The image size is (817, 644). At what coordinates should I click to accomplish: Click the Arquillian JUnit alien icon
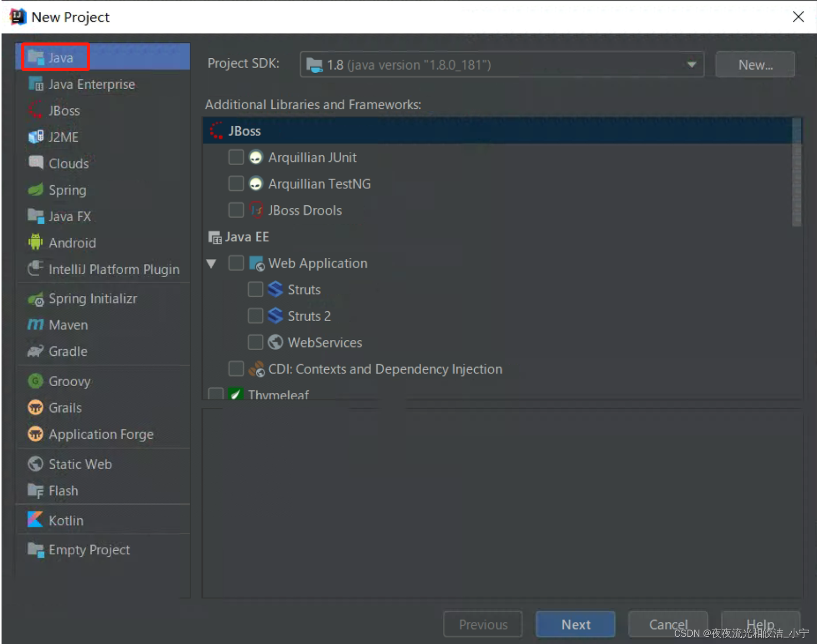tap(256, 157)
